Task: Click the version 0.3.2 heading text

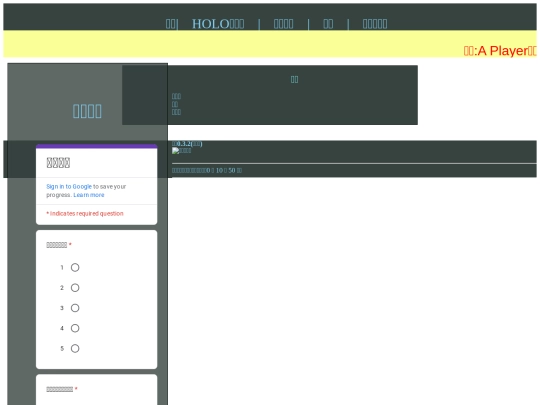Action: (x=187, y=144)
